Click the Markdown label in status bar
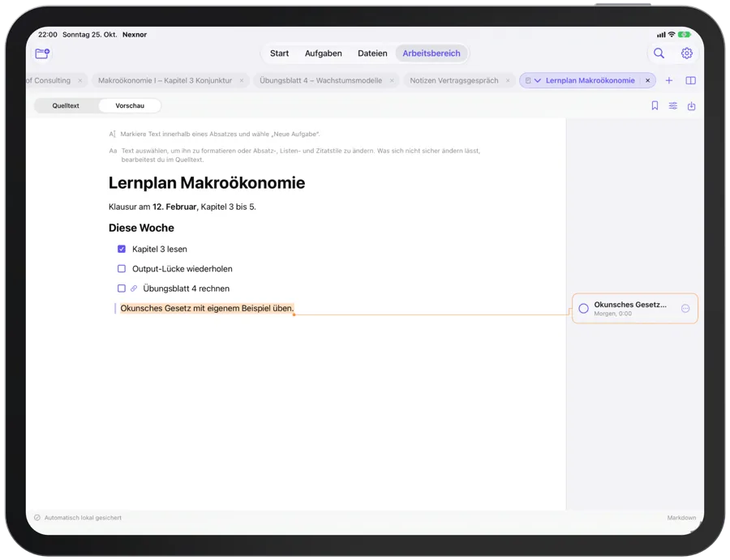This screenshot has width=730, height=560. pyautogui.click(x=681, y=518)
